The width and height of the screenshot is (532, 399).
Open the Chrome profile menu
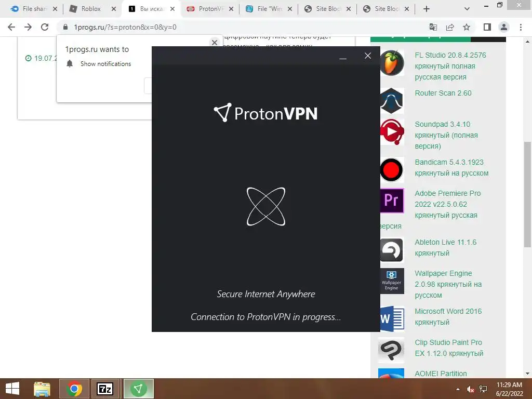point(504,27)
